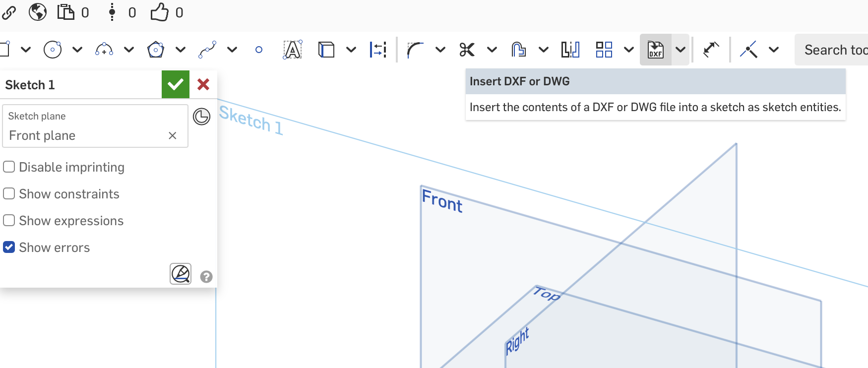
Task: Choose the Polygon sketch tool
Action: click(x=156, y=50)
